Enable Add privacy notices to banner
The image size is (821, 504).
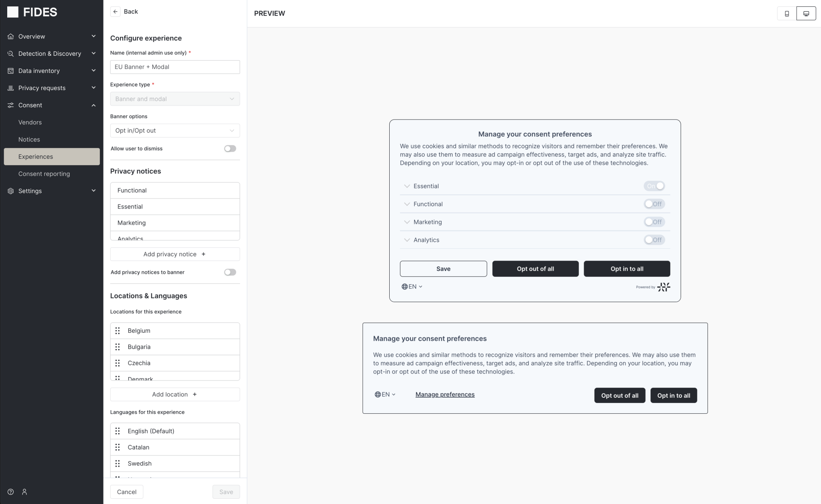coord(230,272)
